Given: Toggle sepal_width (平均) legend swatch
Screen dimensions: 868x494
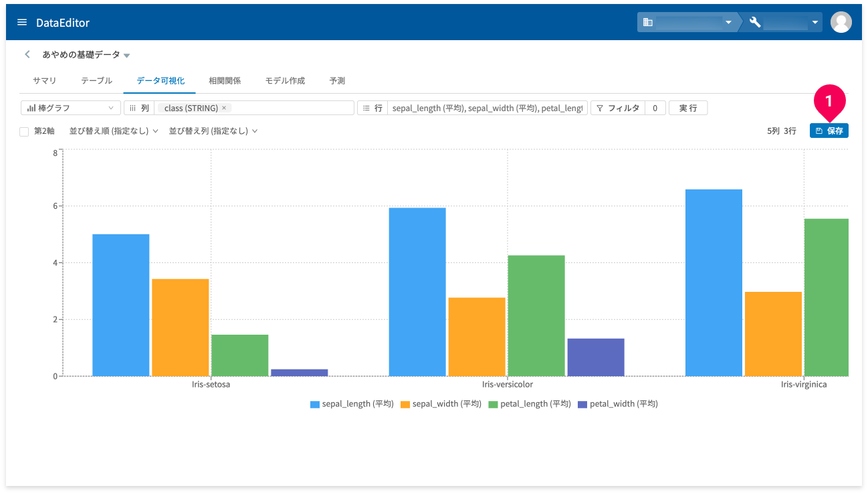Looking at the screenshot, I should pos(405,404).
